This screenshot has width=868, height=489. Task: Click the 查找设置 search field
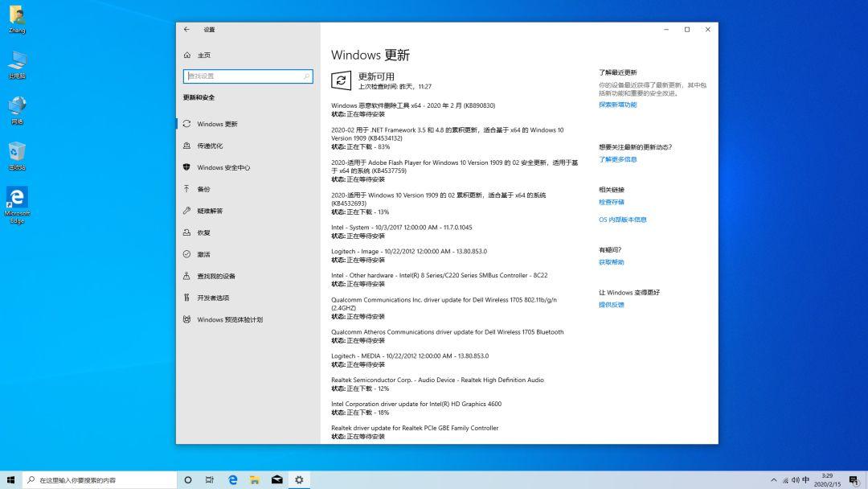247,76
